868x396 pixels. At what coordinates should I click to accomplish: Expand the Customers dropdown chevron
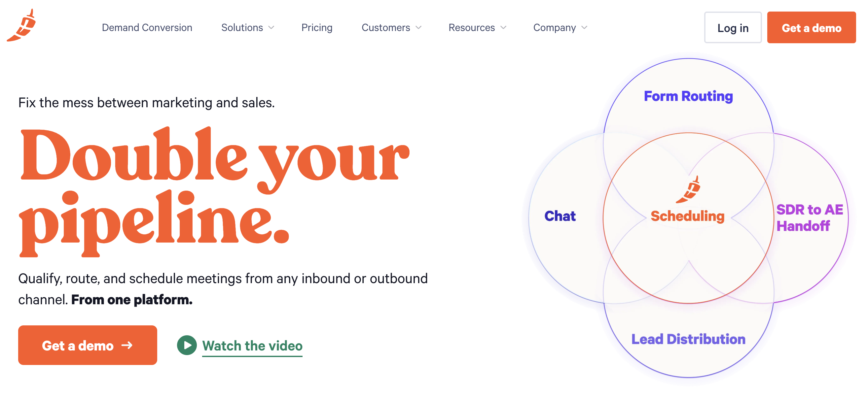click(x=419, y=28)
